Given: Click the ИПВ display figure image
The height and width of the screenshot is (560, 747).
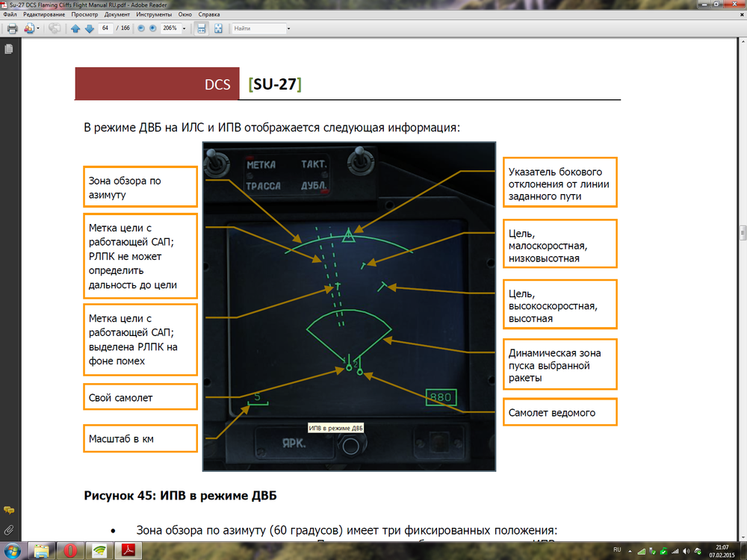Looking at the screenshot, I should point(349,307).
